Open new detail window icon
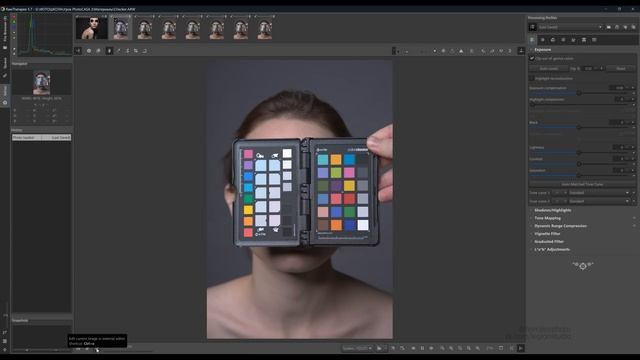The width and height of the screenshot is (640, 360). [x=501, y=348]
